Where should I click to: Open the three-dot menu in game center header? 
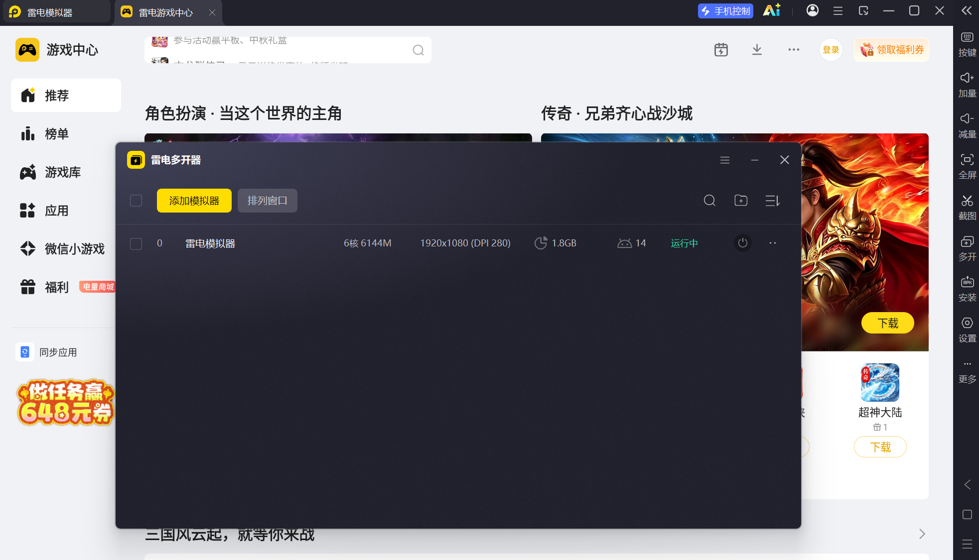pyautogui.click(x=794, y=50)
